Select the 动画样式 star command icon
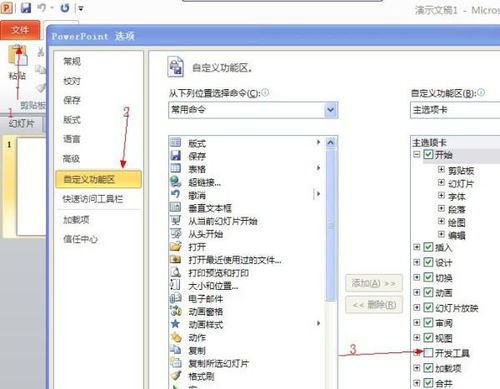 [x=175, y=324]
